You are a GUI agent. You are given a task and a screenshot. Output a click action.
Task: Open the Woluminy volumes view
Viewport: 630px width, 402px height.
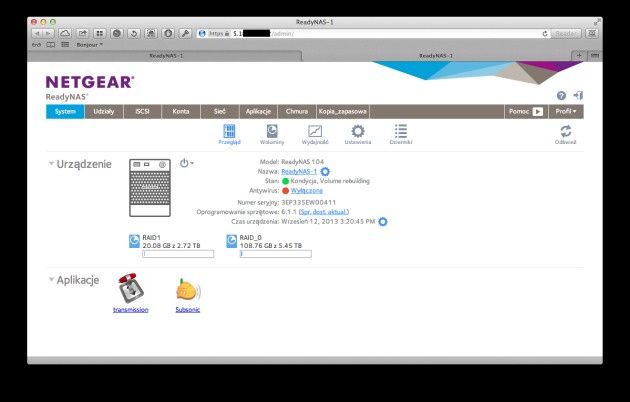[272, 134]
